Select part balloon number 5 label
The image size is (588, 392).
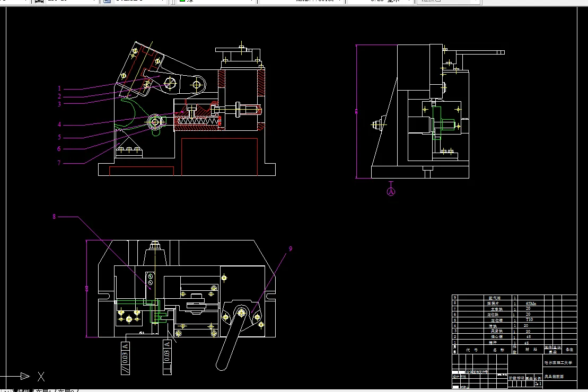(59, 137)
